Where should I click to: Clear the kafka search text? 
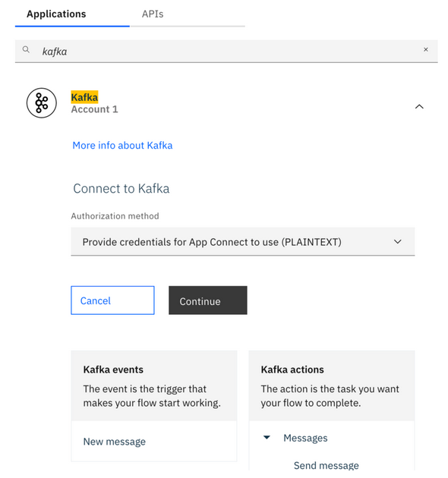(426, 49)
